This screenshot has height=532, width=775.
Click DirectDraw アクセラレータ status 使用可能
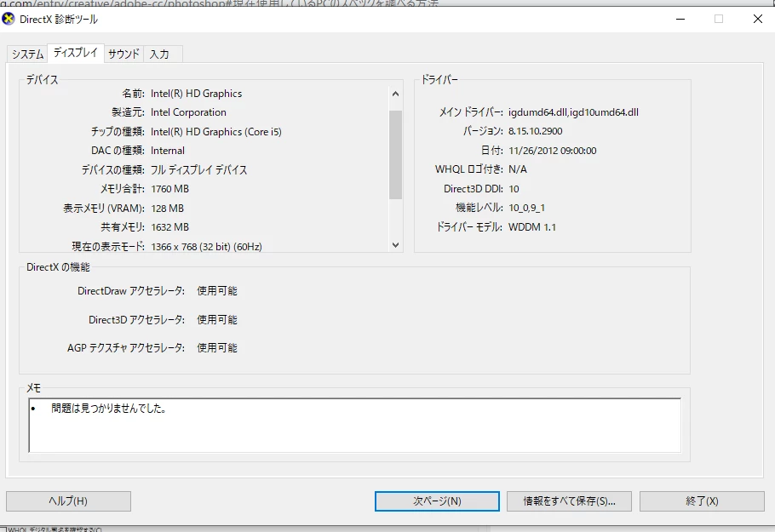click(x=217, y=290)
